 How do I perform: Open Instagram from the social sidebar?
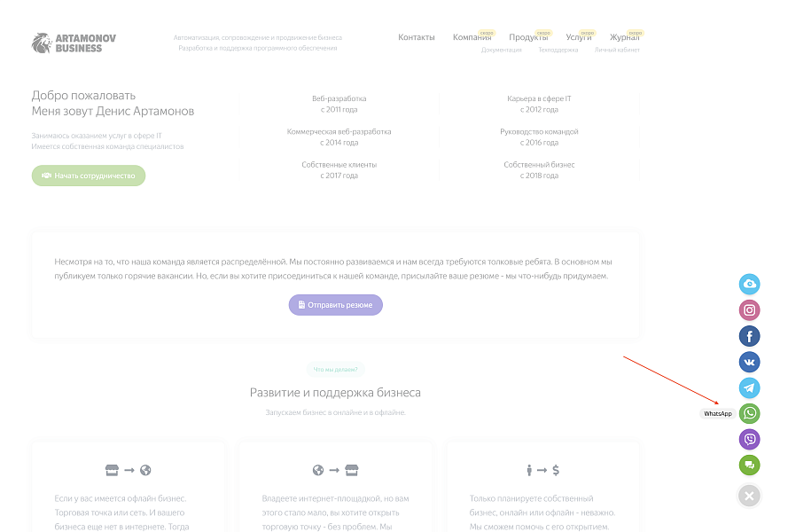(x=749, y=309)
